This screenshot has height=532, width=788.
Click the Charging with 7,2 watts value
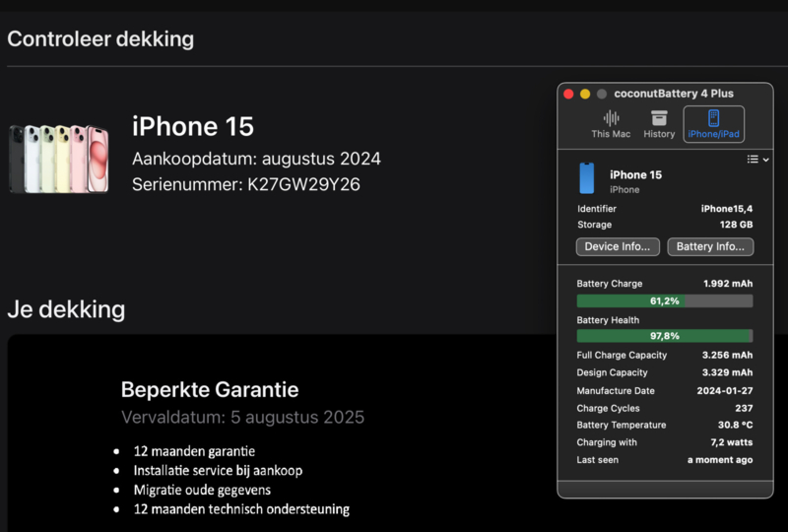tap(731, 442)
